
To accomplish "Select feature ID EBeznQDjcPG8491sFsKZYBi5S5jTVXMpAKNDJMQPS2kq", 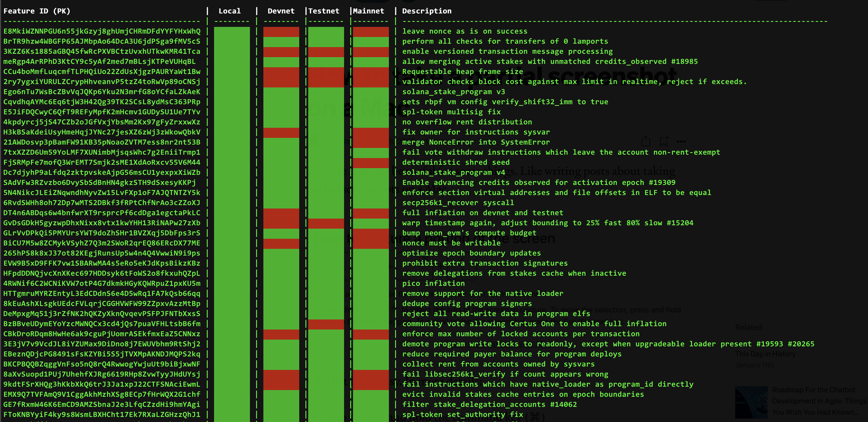I will 102,354.
